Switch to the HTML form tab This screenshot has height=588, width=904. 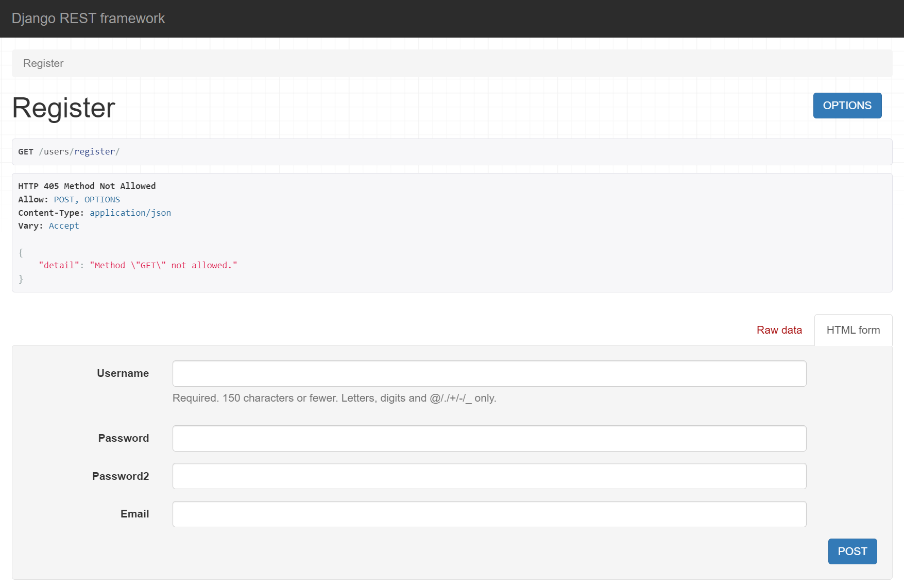853,330
